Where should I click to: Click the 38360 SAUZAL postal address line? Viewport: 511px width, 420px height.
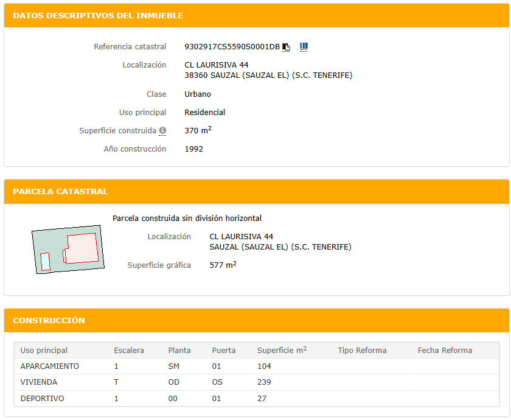pos(268,75)
